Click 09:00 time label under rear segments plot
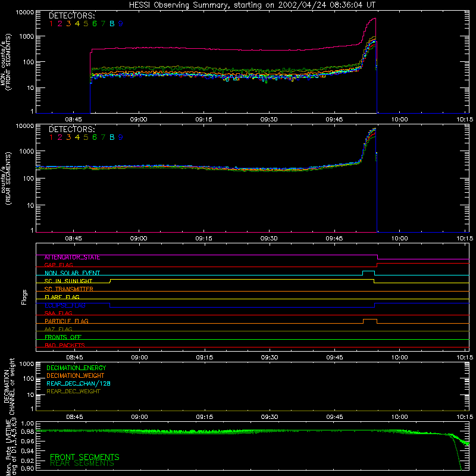 point(139,239)
